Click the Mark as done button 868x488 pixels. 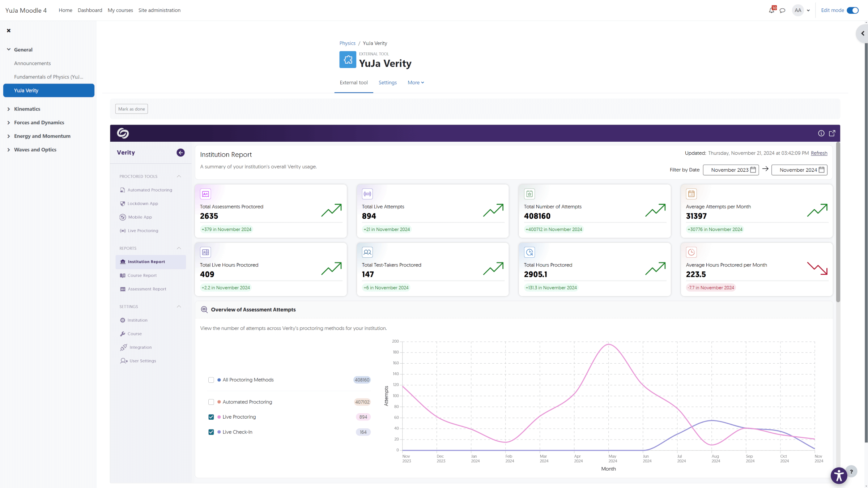[x=132, y=109]
